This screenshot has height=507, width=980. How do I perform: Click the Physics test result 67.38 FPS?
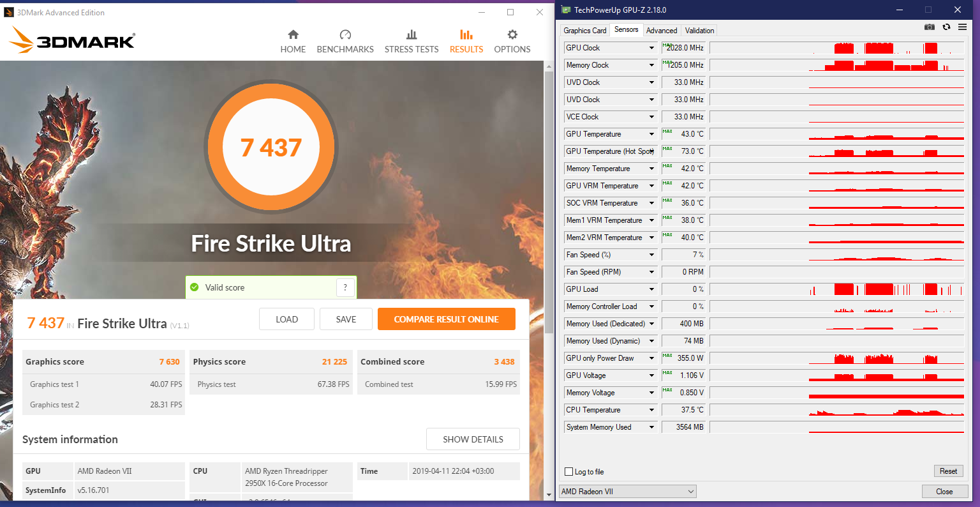(334, 384)
